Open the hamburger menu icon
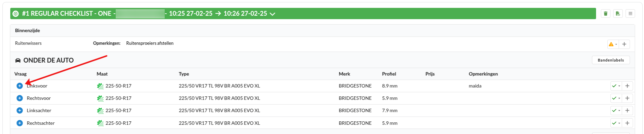 tap(630, 14)
